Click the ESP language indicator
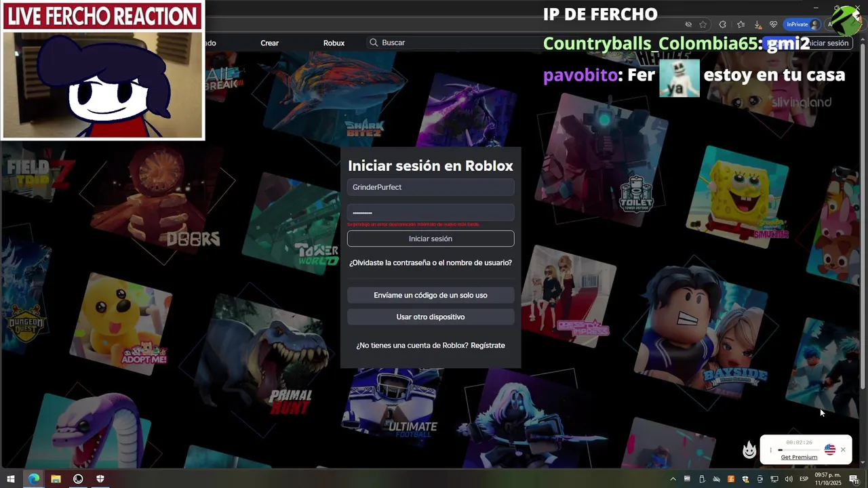868x488 pixels. (804, 479)
